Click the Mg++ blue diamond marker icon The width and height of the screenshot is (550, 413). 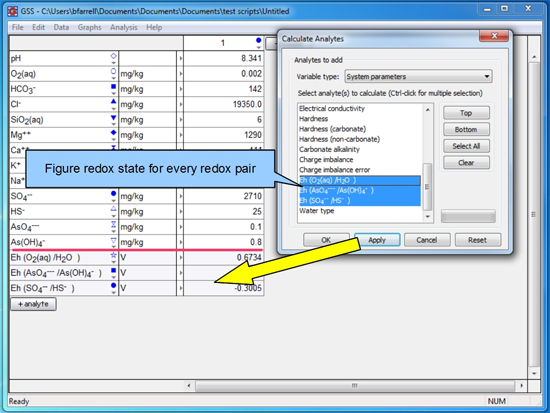[x=113, y=133]
